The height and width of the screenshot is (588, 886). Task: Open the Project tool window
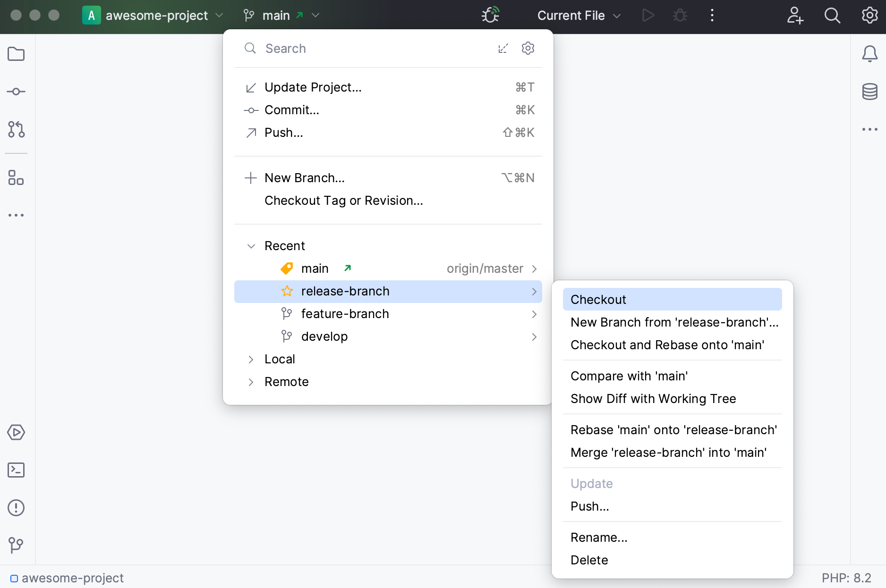(x=16, y=54)
